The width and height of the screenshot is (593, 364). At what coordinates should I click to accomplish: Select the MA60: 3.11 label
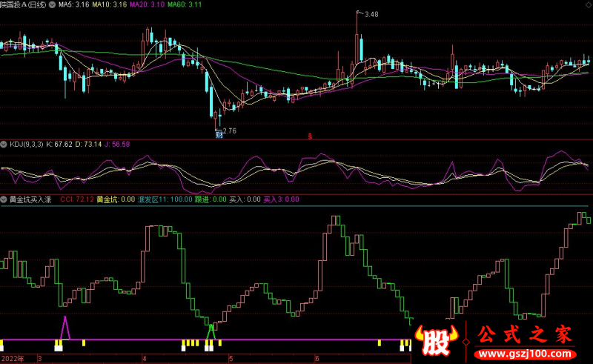pyautogui.click(x=185, y=4)
